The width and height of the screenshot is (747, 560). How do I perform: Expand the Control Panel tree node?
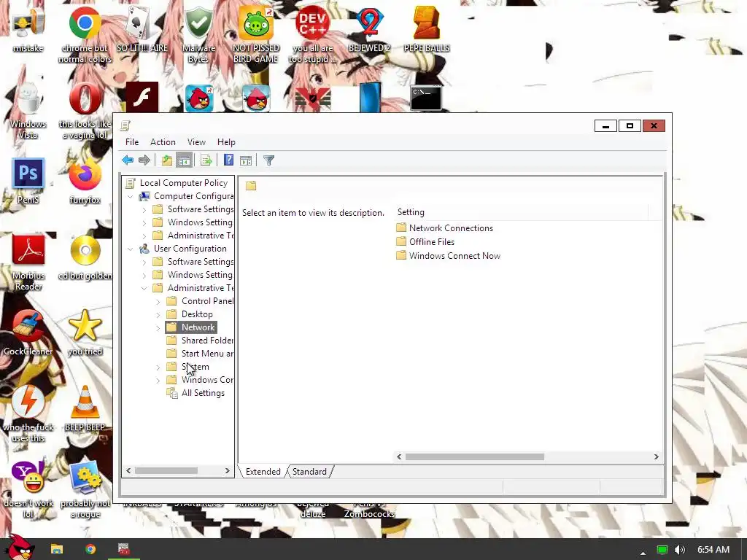(158, 301)
